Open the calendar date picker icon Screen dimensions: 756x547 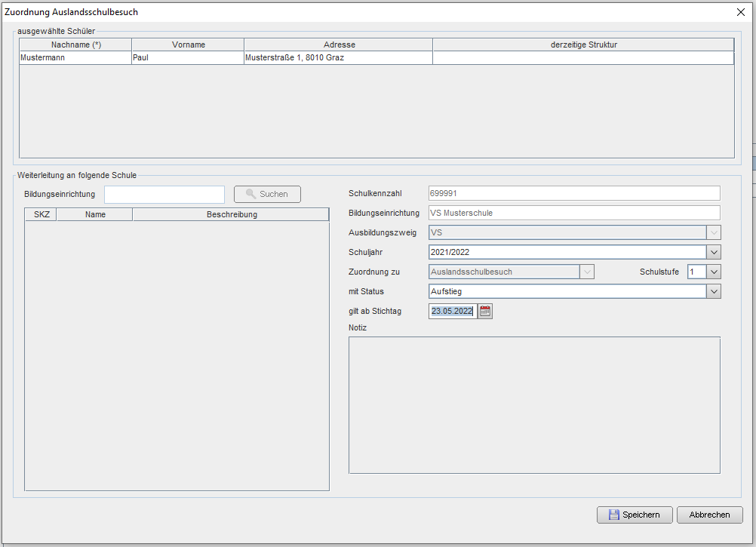(x=485, y=311)
